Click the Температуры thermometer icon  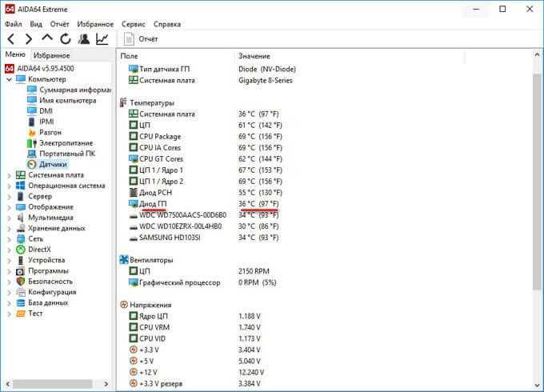(x=123, y=102)
